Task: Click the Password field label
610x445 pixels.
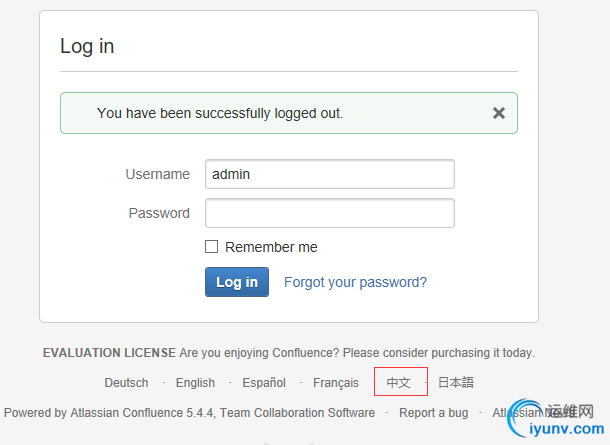Action: coord(159,213)
